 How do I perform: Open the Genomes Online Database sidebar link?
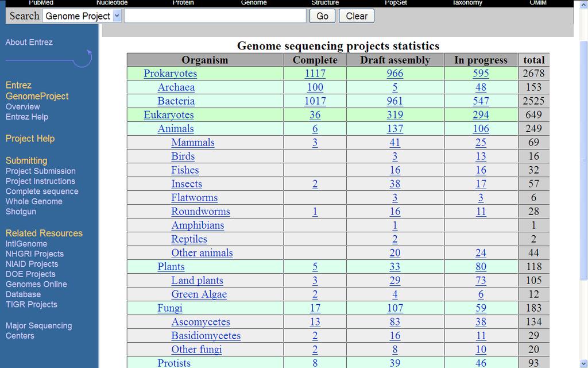tap(36, 289)
